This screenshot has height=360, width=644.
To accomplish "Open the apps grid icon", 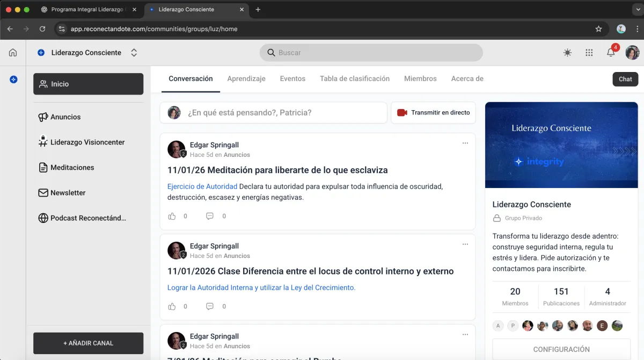I will 589,53.
